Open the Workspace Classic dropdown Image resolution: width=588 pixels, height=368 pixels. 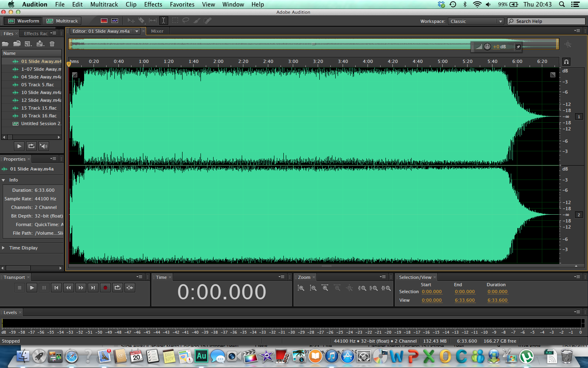coord(476,21)
